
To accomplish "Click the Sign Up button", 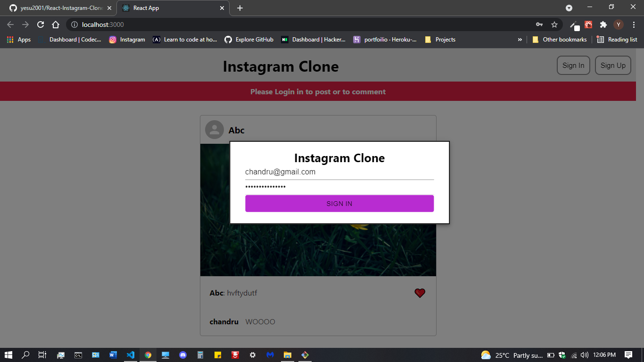I will [x=613, y=65].
